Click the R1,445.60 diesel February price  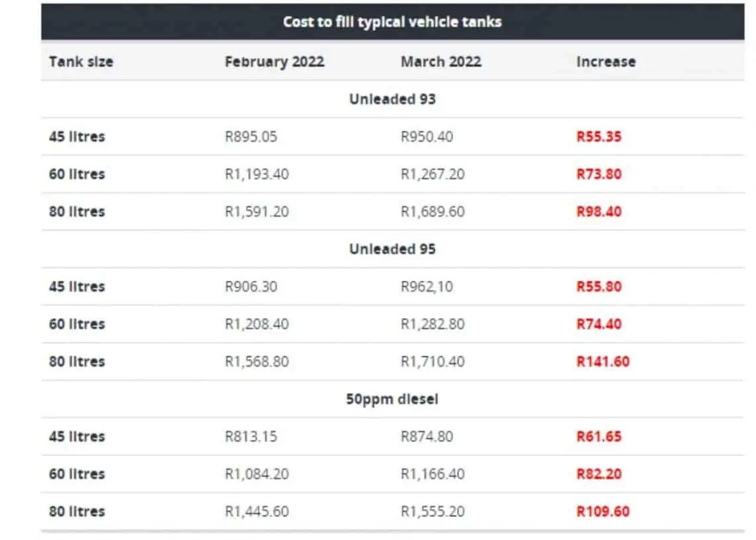coord(257,512)
